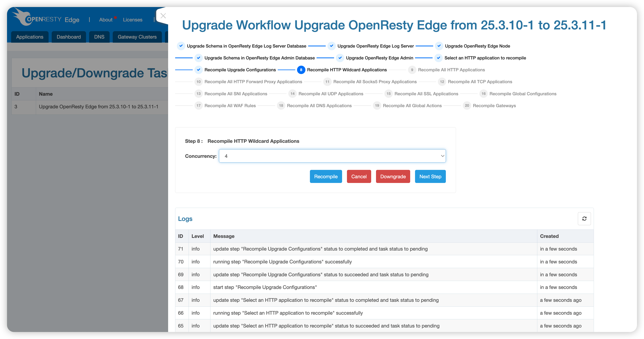This screenshot has height=339, width=644.
Task: Click the checkmark for Upgrade OpenResty Edge Node
Action: [439, 46]
